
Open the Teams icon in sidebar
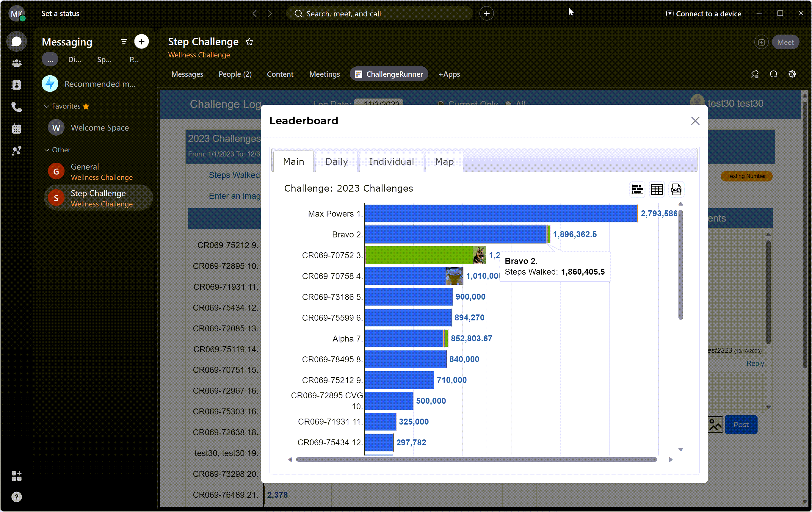pyautogui.click(x=16, y=63)
